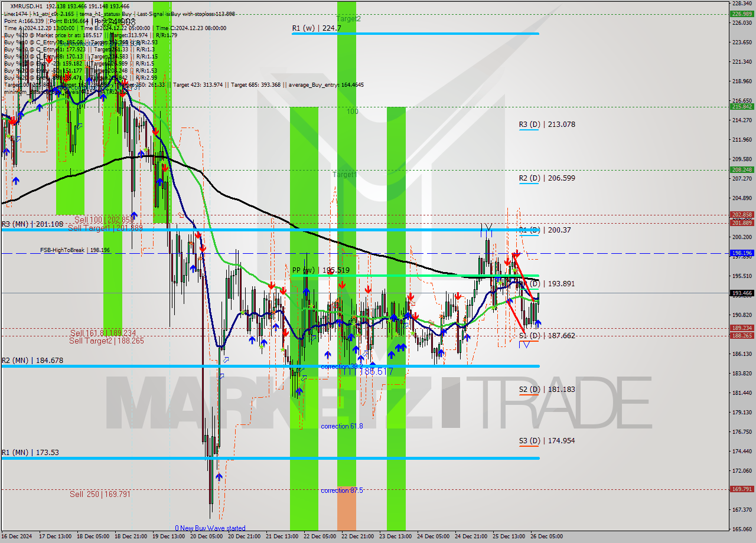Click the 'R3 (D) | 213.078' label
This screenshot has width=756, height=543.
click(547, 125)
